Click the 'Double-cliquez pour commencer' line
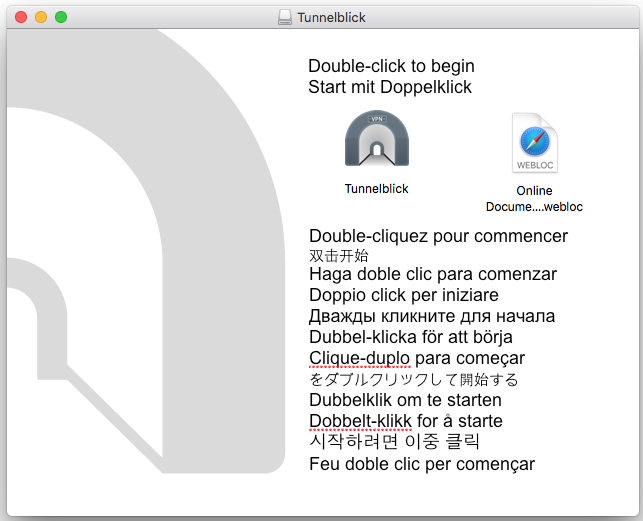 pos(438,236)
